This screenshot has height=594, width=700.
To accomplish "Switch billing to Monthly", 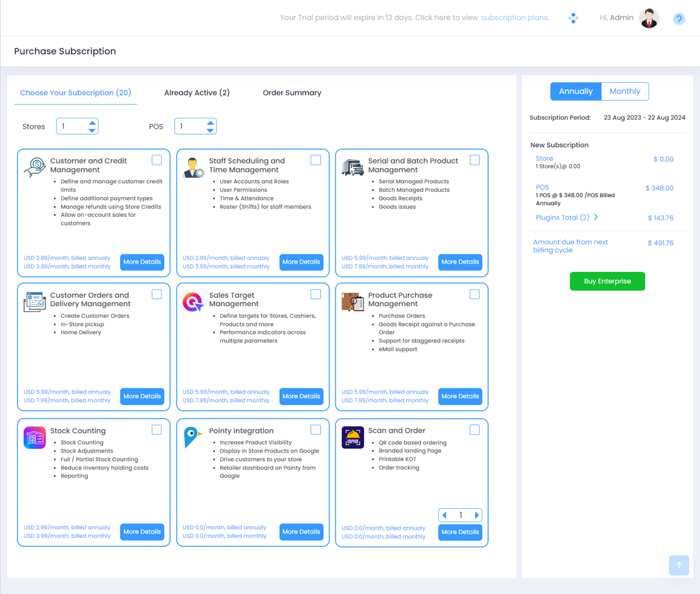I will coord(625,91).
